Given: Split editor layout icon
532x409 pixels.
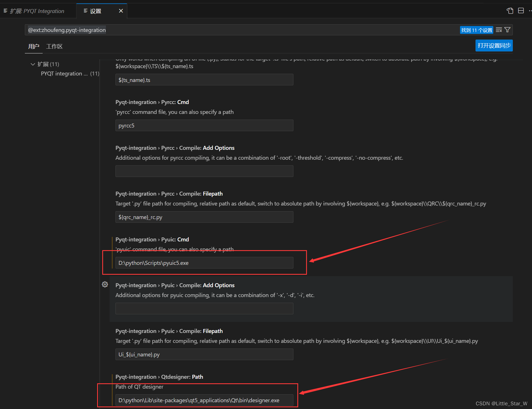Looking at the screenshot, I should (x=521, y=11).
